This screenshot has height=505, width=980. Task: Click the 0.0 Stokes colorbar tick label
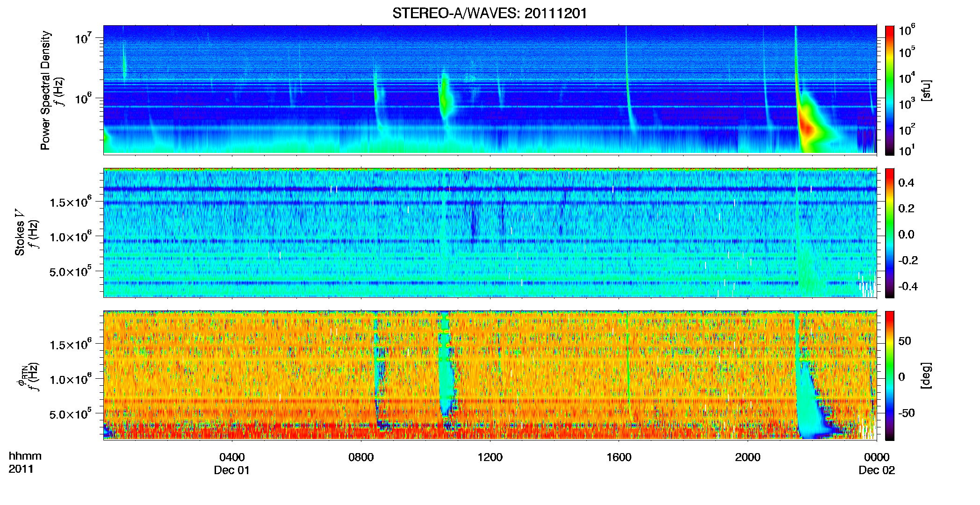tap(906, 234)
